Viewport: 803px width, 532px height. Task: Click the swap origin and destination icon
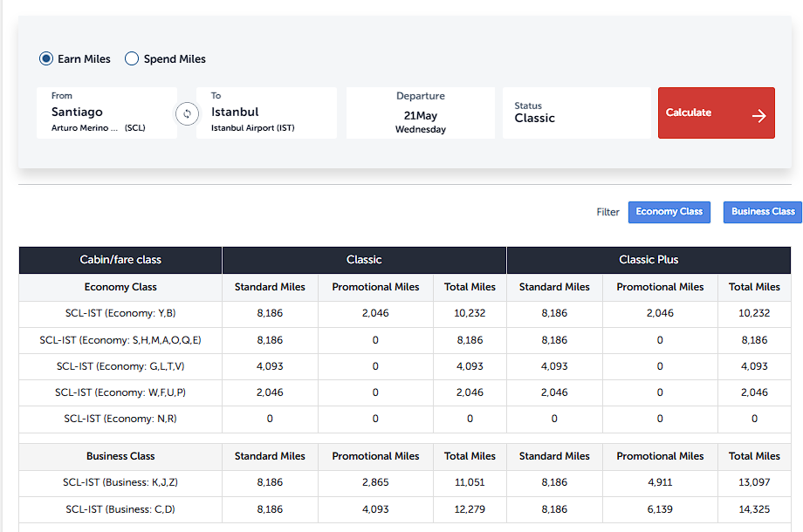(187, 113)
